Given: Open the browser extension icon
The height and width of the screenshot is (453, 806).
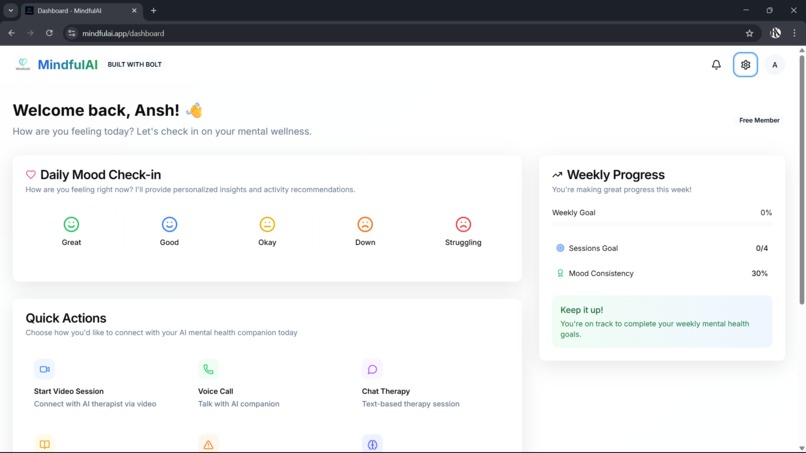Looking at the screenshot, I should tap(775, 33).
